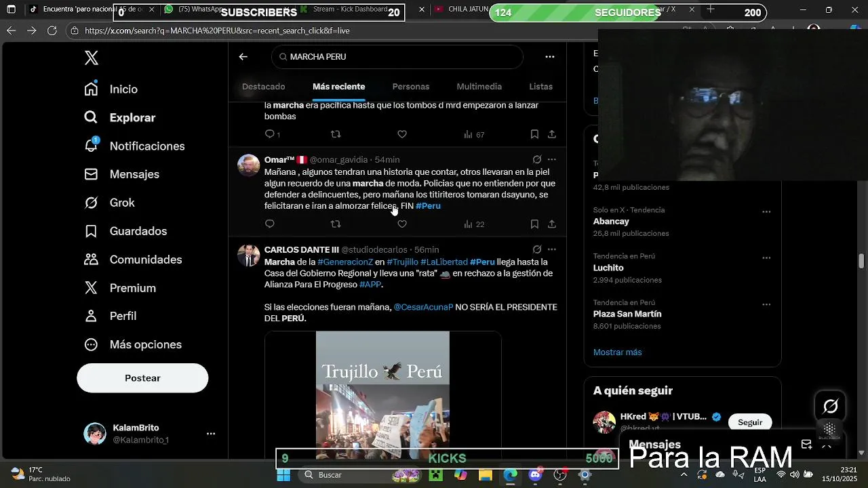Screen dimensions: 868x488
Task: Open the Abancay trending topic
Action: click(x=611, y=222)
